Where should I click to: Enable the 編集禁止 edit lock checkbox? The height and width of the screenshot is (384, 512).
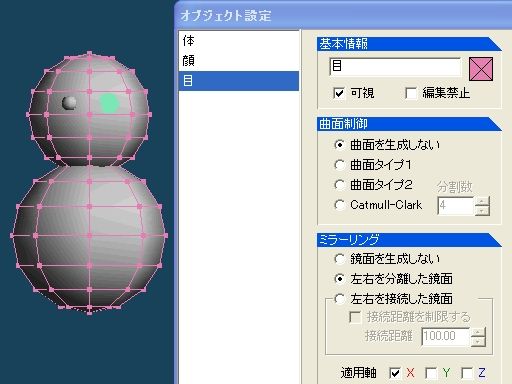coord(411,93)
